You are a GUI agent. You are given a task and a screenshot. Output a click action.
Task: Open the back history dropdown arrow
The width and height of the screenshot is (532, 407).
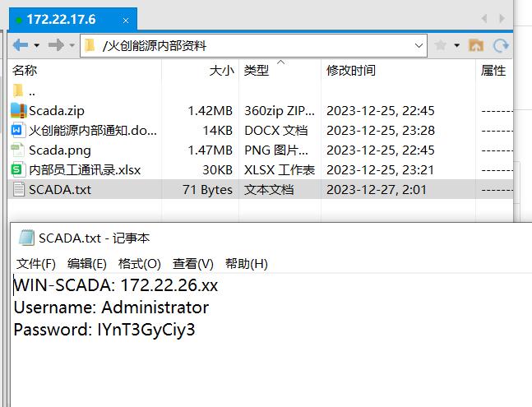pos(35,45)
